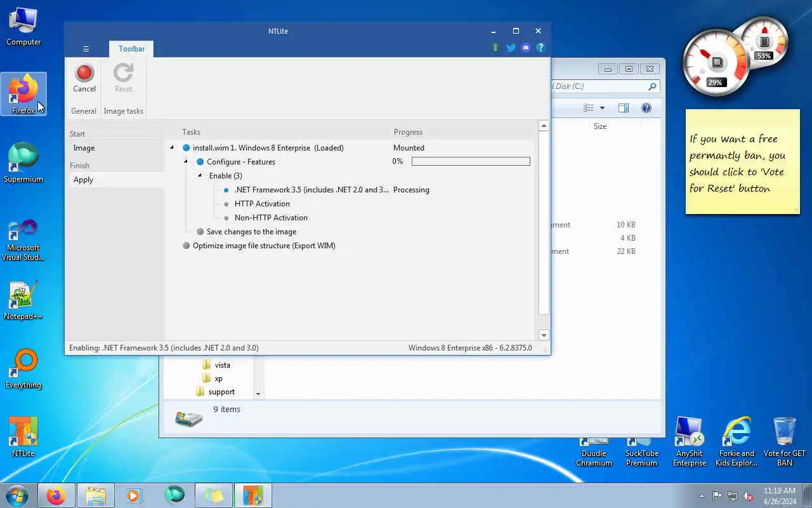Click the Size column header in Explorer
This screenshot has height=508, width=812.
(x=599, y=126)
